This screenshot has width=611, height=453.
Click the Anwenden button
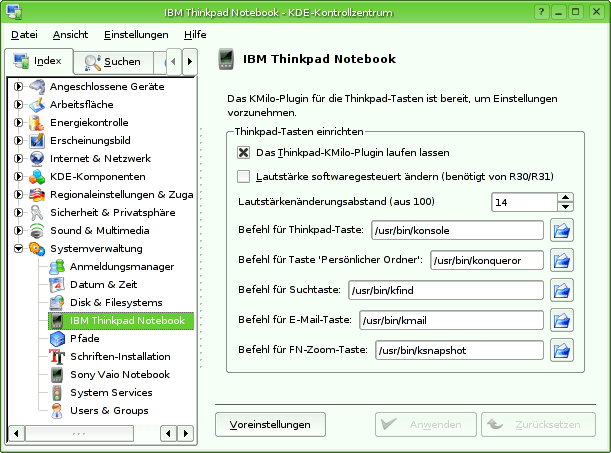point(426,425)
